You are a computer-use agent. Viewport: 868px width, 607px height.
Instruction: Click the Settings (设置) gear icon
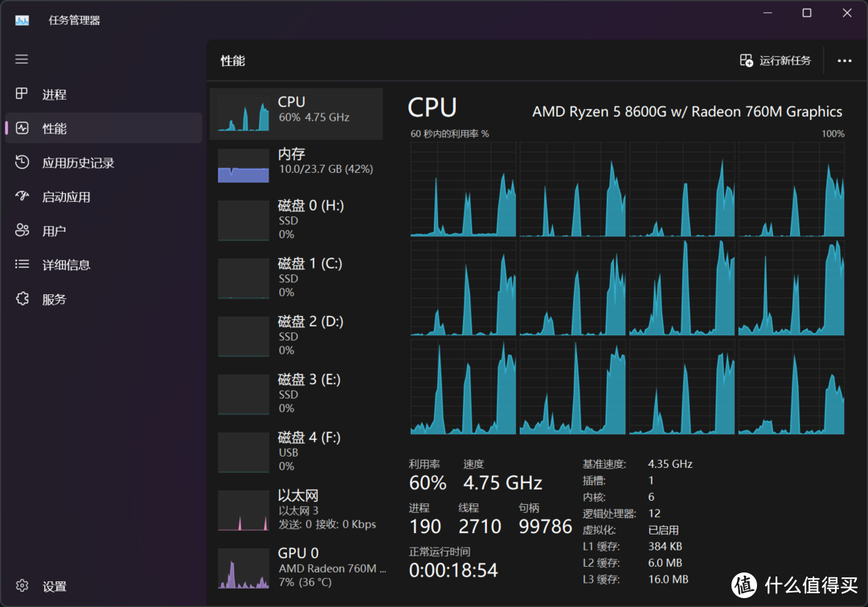[22, 585]
